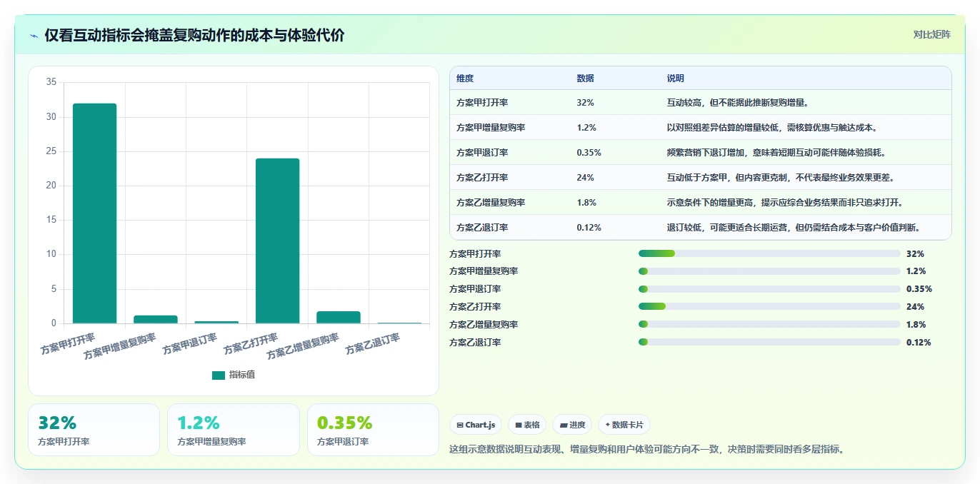Toggle the 指标值 legend color box

(219, 375)
